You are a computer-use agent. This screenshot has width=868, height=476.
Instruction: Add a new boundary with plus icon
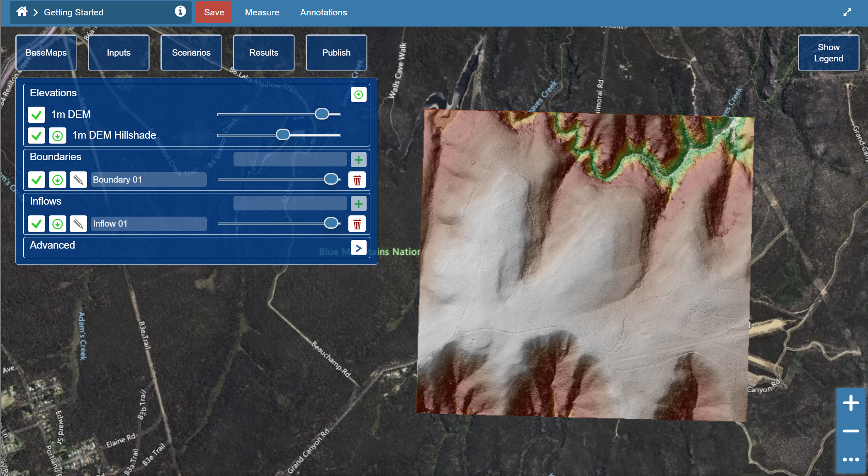(x=358, y=159)
